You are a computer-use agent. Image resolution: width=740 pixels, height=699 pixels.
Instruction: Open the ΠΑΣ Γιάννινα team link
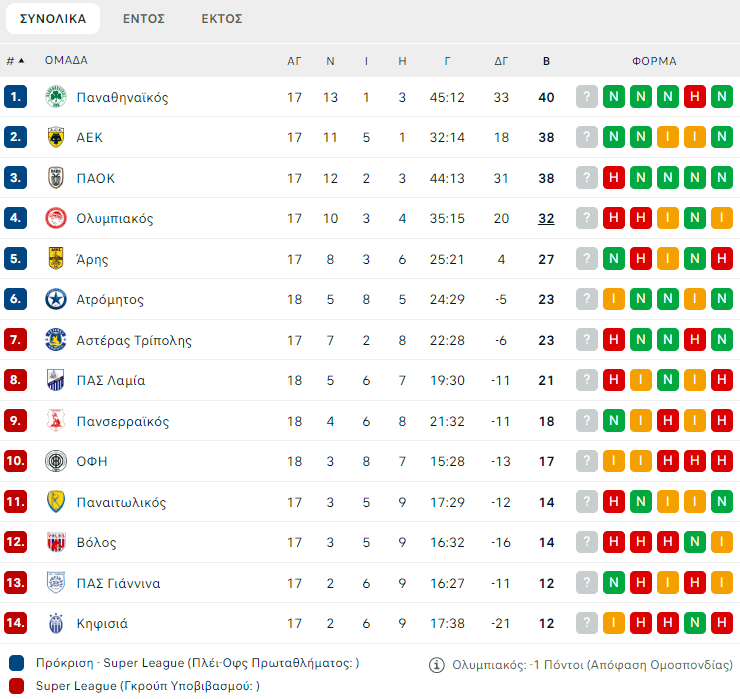point(118,583)
